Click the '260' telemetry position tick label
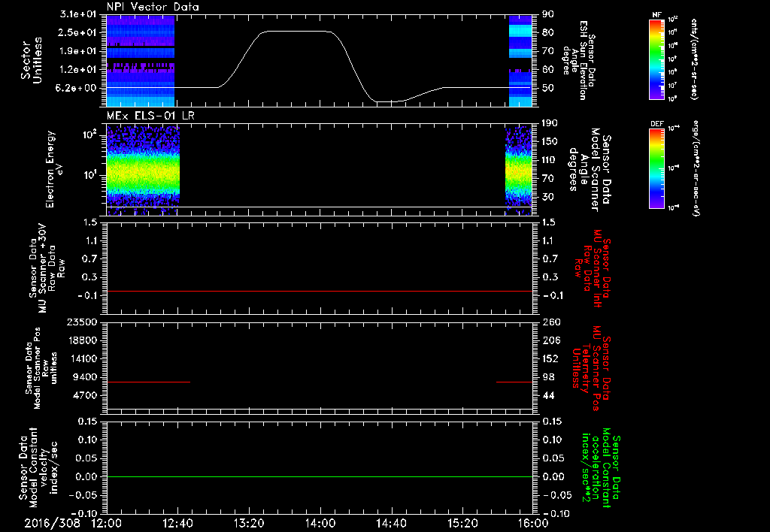This screenshot has width=770, height=532. pos(550,322)
